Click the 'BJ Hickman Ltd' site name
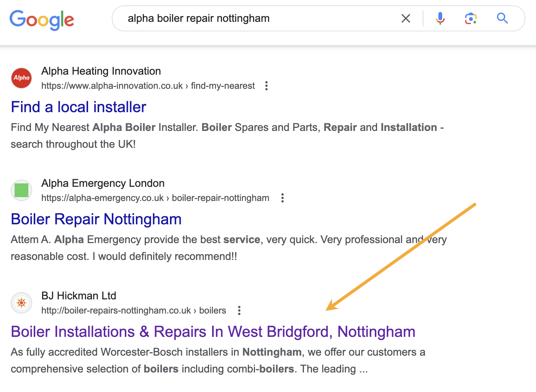 pos(79,296)
